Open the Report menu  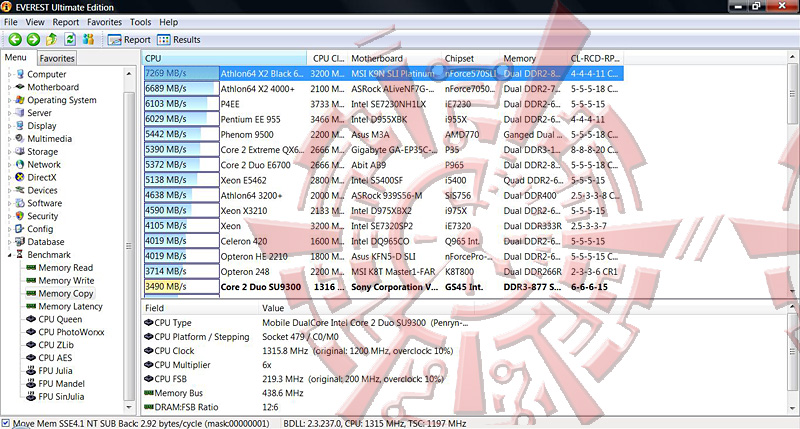pyautogui.click(x=66, y=22)
